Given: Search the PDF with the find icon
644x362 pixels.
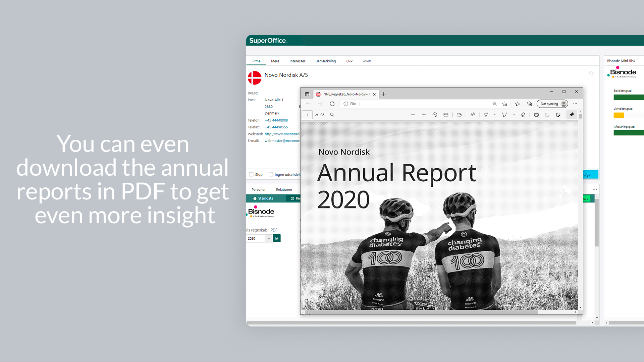Looking at the screenshot, I should point(332,115).
